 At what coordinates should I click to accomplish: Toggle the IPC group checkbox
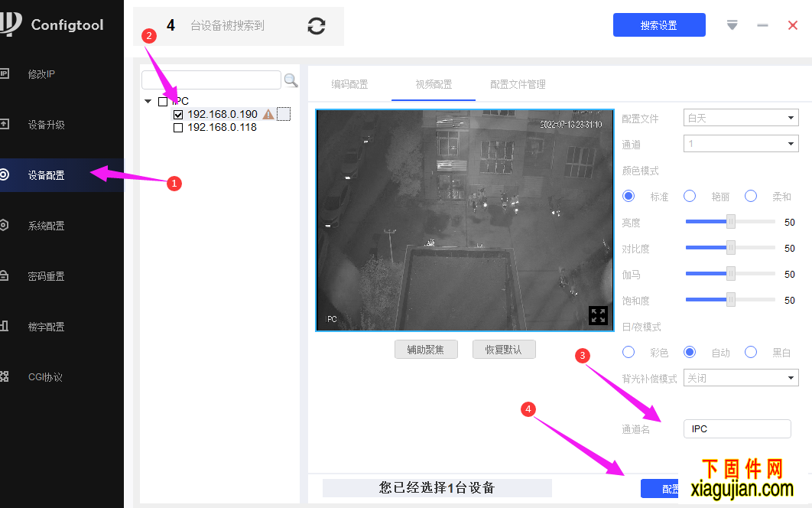163,102
